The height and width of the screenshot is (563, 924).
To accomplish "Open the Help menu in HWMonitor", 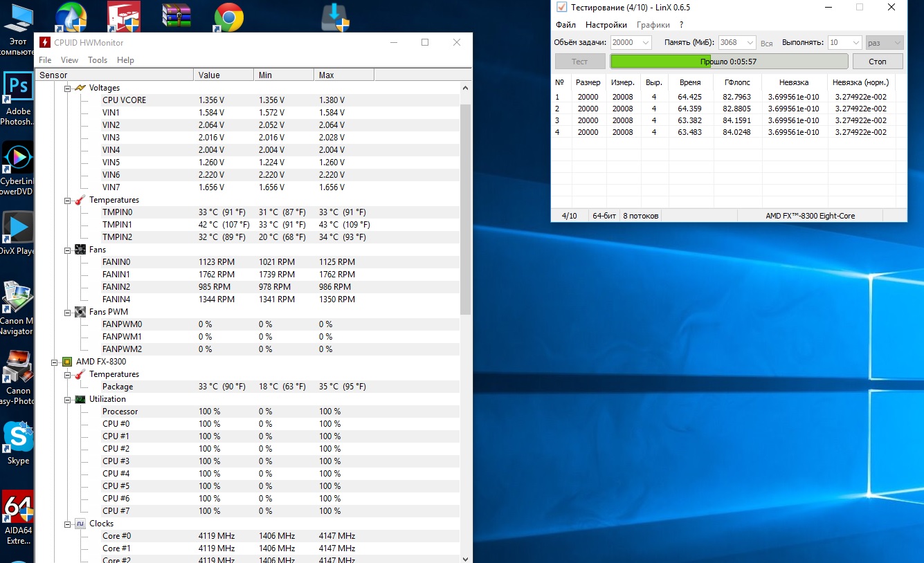I will (125, 60).
